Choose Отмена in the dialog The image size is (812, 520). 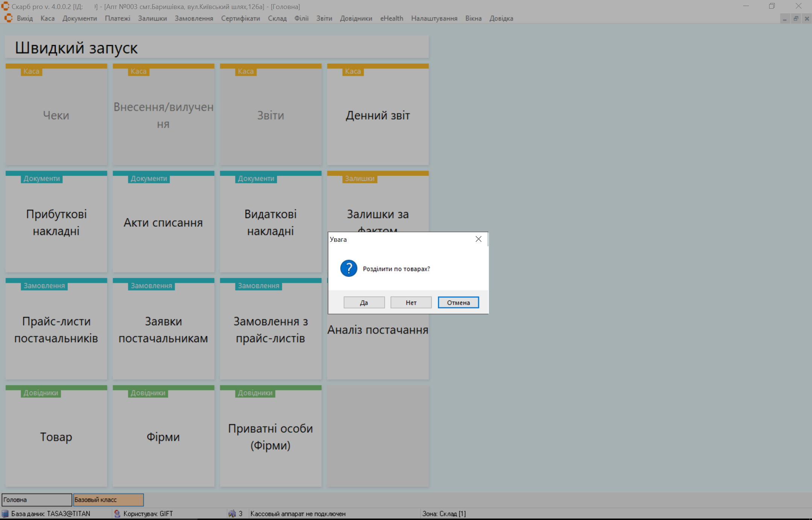(x=458, y=303)
